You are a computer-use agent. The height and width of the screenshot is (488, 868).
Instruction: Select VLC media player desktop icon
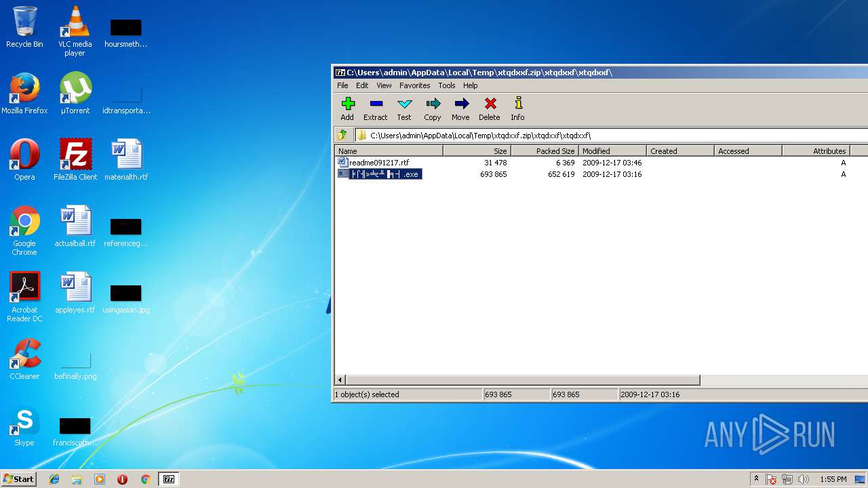pyautogui.click(x=75, y=31)
